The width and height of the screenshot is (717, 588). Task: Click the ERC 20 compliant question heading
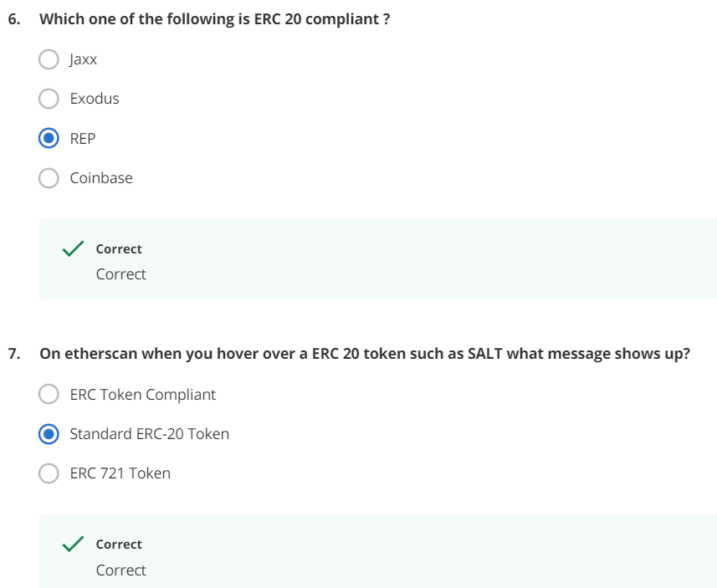[x=214, y=19]
